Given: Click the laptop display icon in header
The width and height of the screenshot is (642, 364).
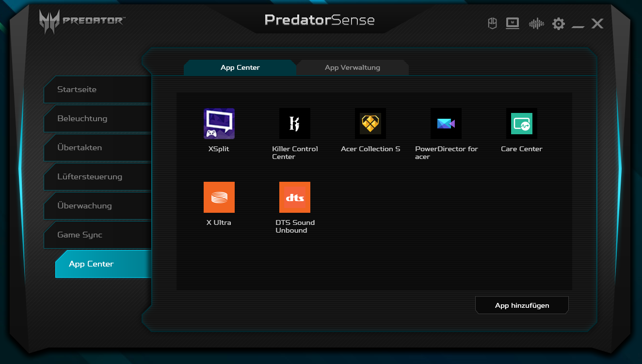Looking at the screenshot, I should [513, 23].
